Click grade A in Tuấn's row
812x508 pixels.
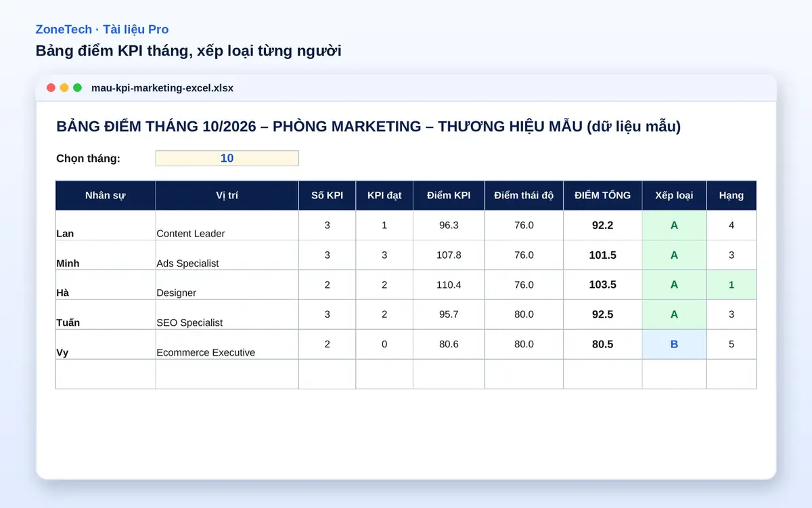(674, 315)
